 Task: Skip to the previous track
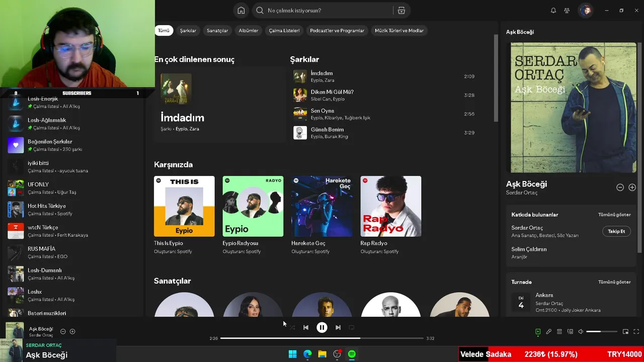pos(306,327)
